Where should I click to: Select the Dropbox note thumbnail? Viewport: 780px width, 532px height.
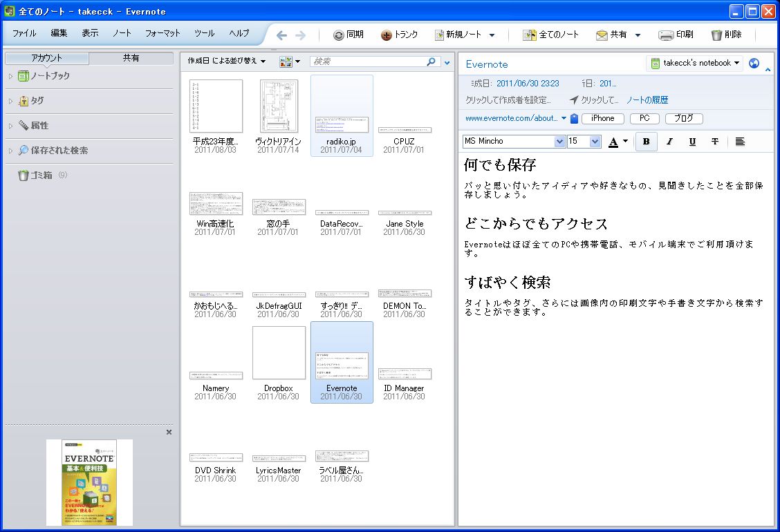[x=279, y=363]
